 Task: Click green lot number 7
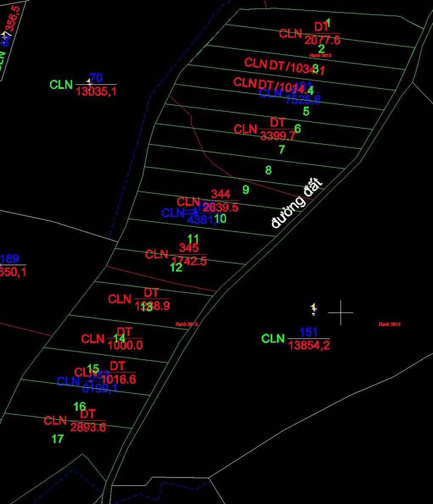click(282, 150)
